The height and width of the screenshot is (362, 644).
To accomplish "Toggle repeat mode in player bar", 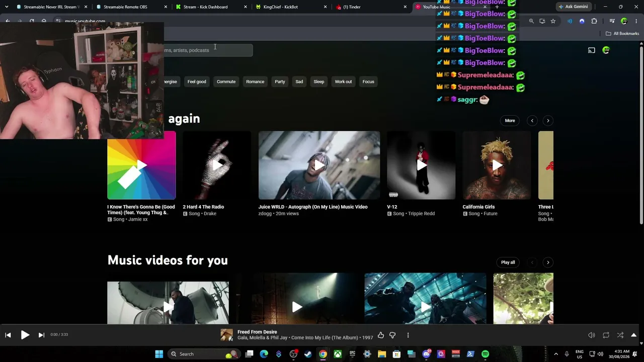I will (x=606, y=335).
